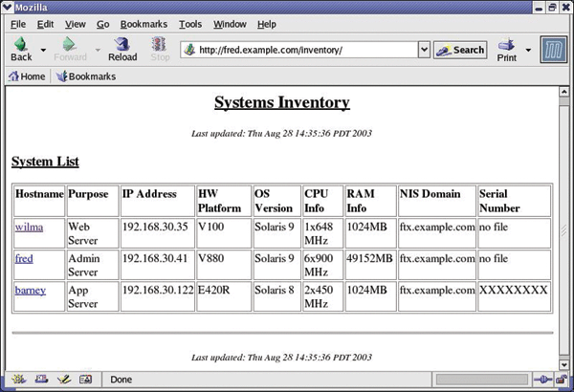The image size is (574, 392).
Task: Open the Tools menu
Action: 190,24
